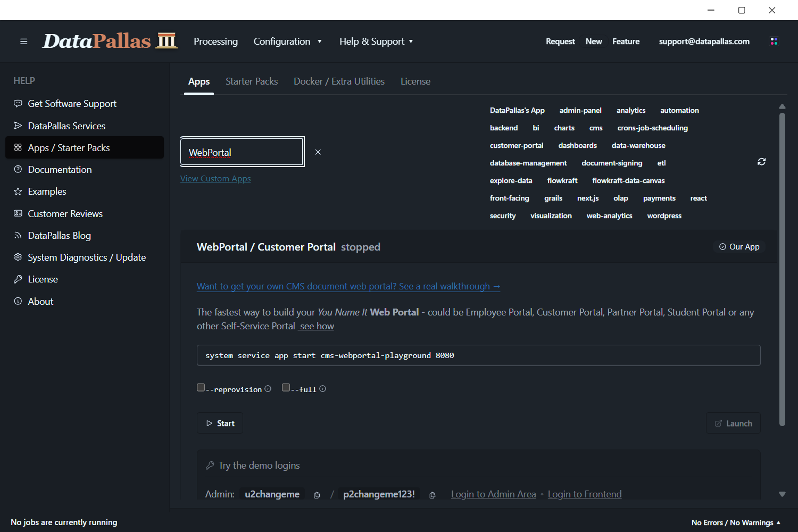The image size is (798, 532).
Task: Enable the --reprovision checkbox
Action: pos(201,388)
